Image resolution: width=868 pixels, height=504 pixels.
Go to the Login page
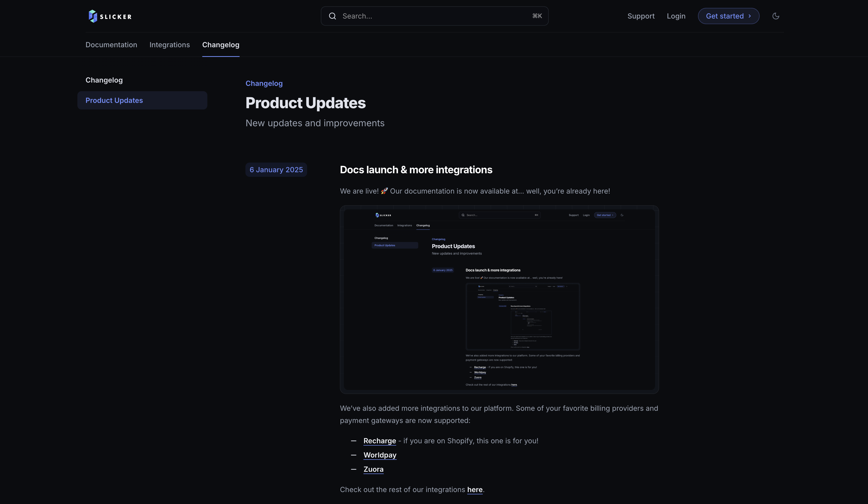point(676,16)
